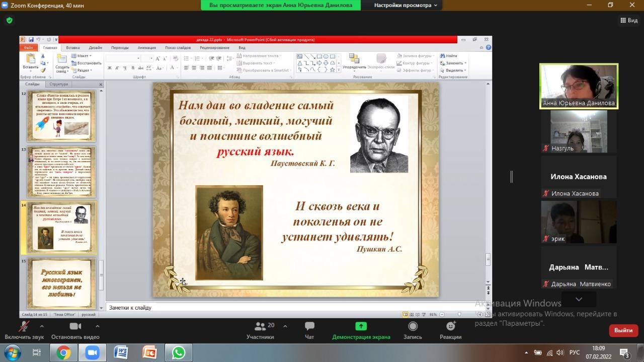The image size is (644, 362).
Task: Open the Заменить replace dropdown
Action: point(453,63)
